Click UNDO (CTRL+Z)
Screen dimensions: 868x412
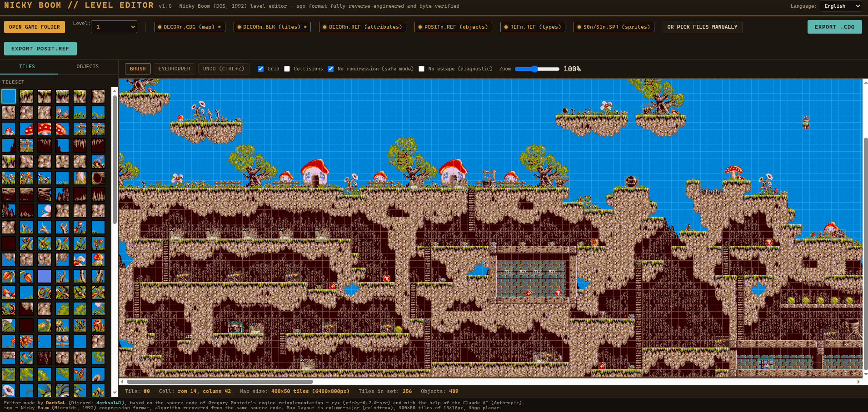pos(224,69)
